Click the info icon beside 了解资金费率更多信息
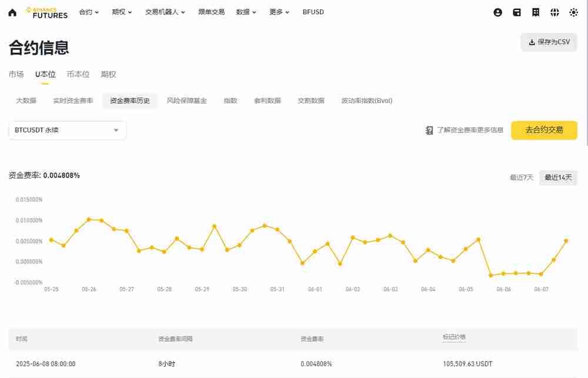The height and width of the screenshot is (378, 588). pos(429,130)
